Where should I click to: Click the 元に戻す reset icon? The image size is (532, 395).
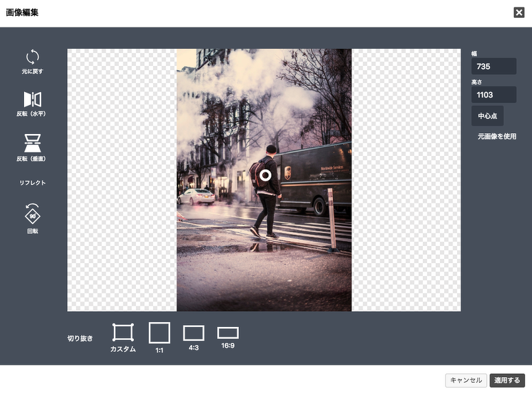(32, 58)
